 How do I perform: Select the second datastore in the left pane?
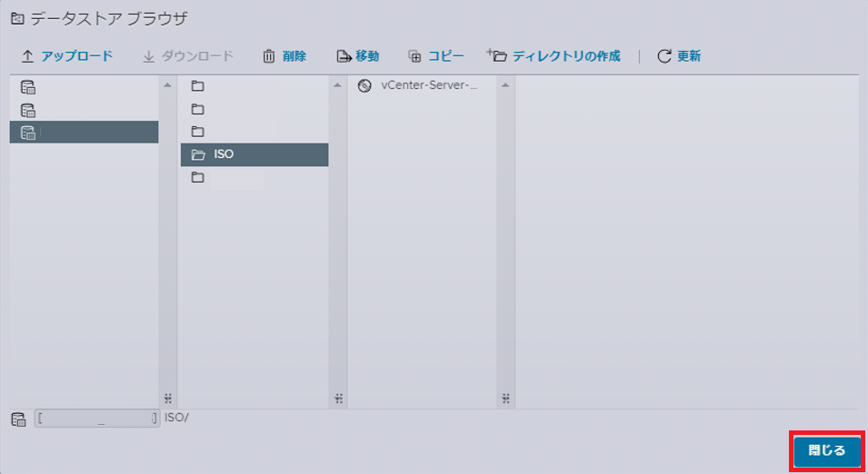pos(28,110)
